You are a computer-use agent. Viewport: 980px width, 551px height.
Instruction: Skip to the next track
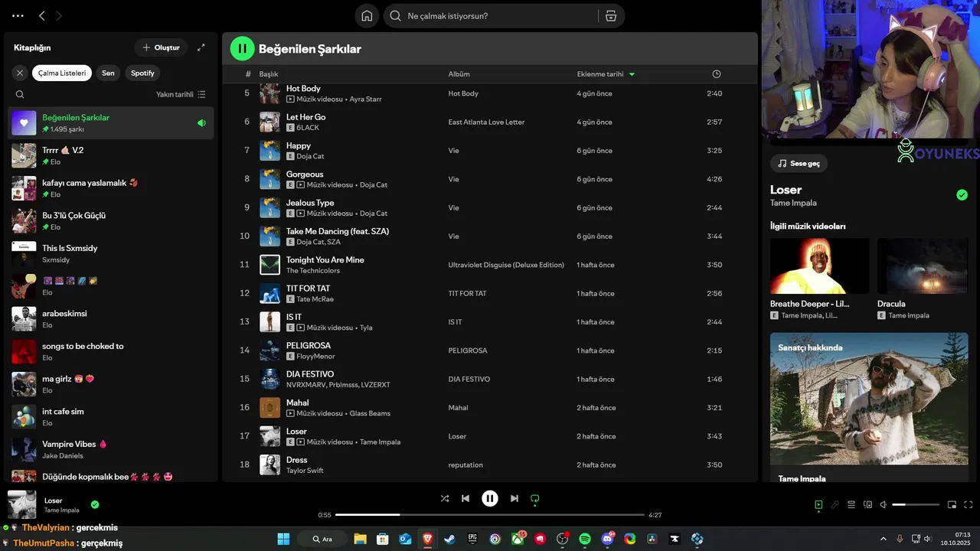[514, 498]
